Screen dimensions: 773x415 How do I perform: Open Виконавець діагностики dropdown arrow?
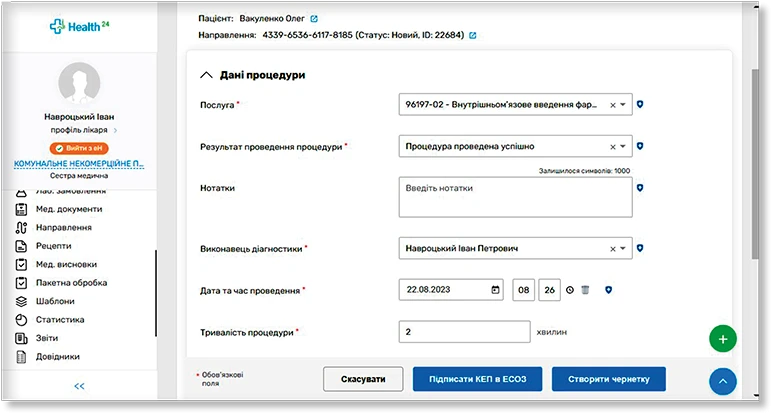(623, 248)
